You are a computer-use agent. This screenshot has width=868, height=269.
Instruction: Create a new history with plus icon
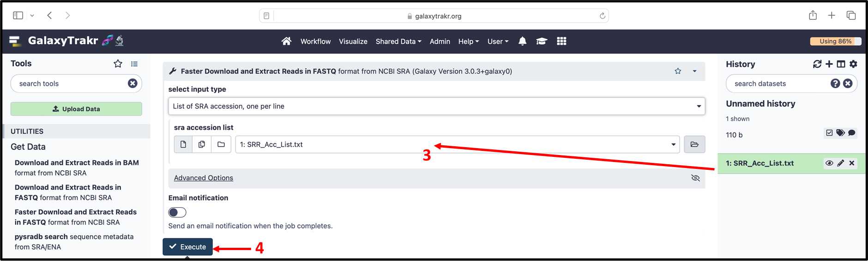[829, 64]
